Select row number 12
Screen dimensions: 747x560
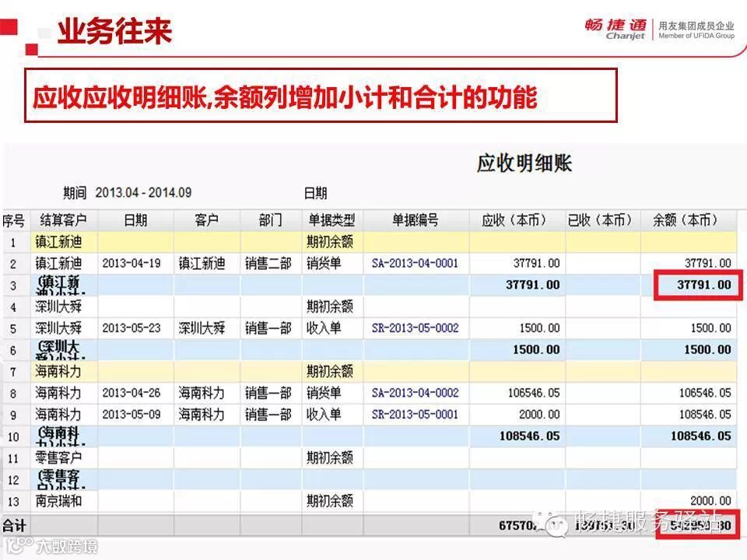(x=13, y=480)
